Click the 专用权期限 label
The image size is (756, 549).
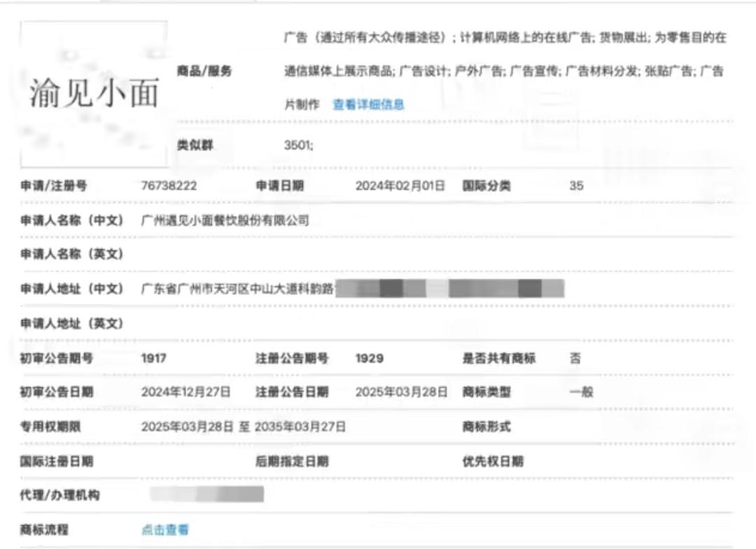[x=50, y=426]
